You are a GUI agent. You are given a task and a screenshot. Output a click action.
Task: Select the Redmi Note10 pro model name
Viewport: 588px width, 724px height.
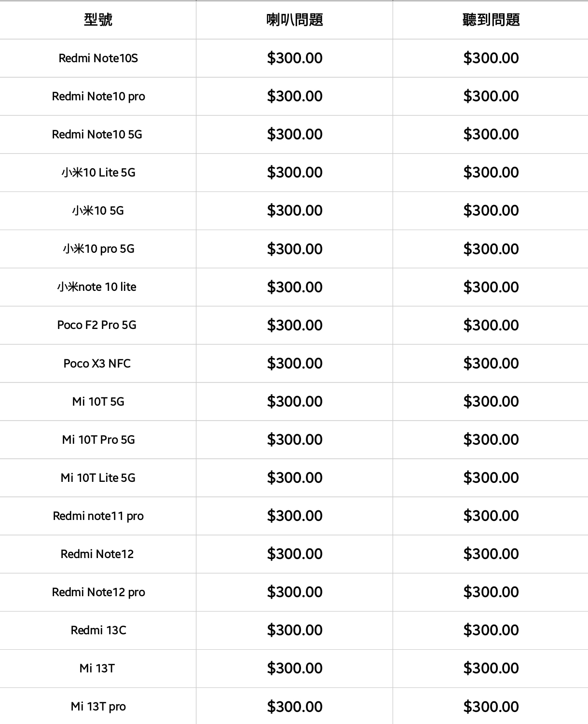pos(98,96)
